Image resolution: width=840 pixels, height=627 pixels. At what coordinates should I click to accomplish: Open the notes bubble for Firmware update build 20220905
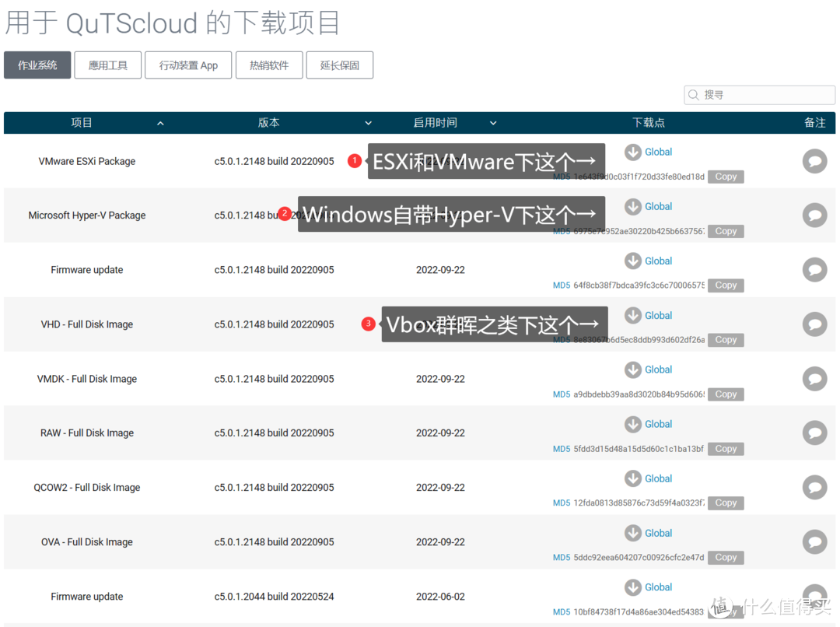pyautogui.click(x=814, y=270)
